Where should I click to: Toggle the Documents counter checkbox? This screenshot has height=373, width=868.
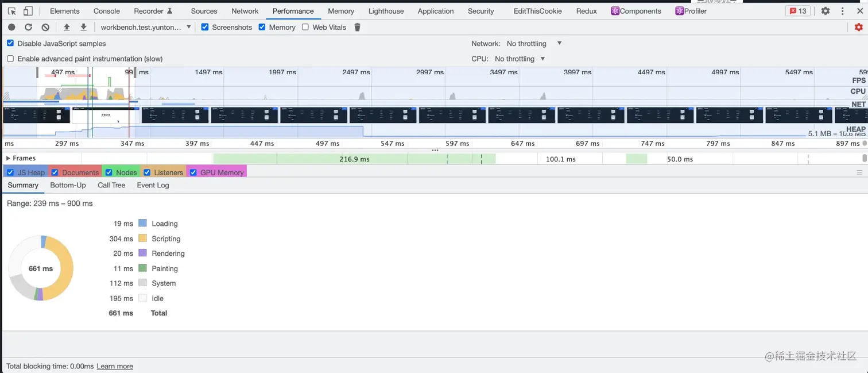[55, 172]
